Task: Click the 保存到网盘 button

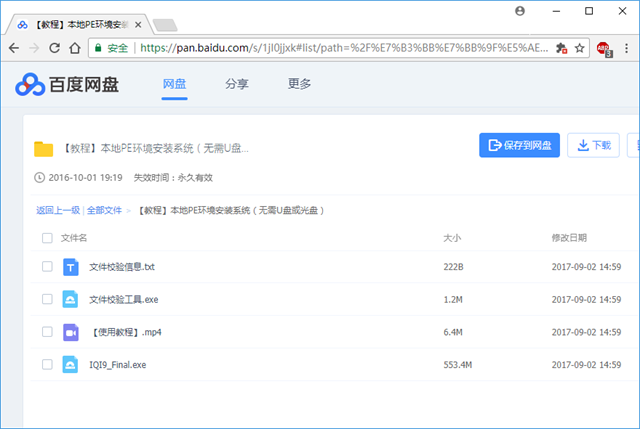Action: pyautogui.click(x=519, y=145)
